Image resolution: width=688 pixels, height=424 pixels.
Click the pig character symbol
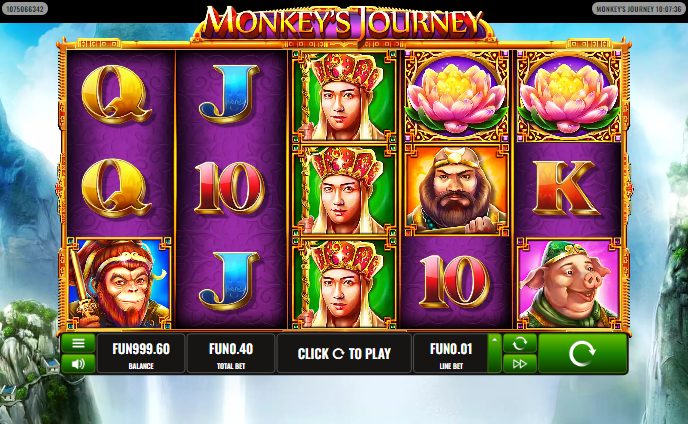click(x=569, y=284)
